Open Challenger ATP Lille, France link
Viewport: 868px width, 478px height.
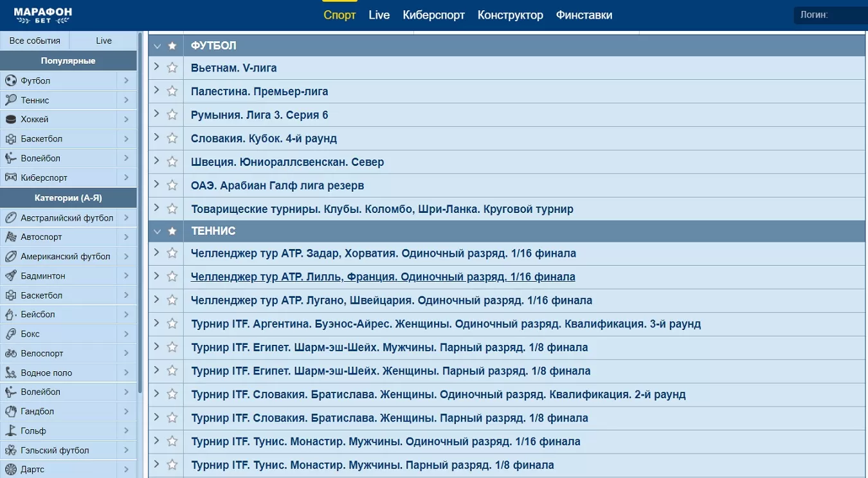pos(383,277)
